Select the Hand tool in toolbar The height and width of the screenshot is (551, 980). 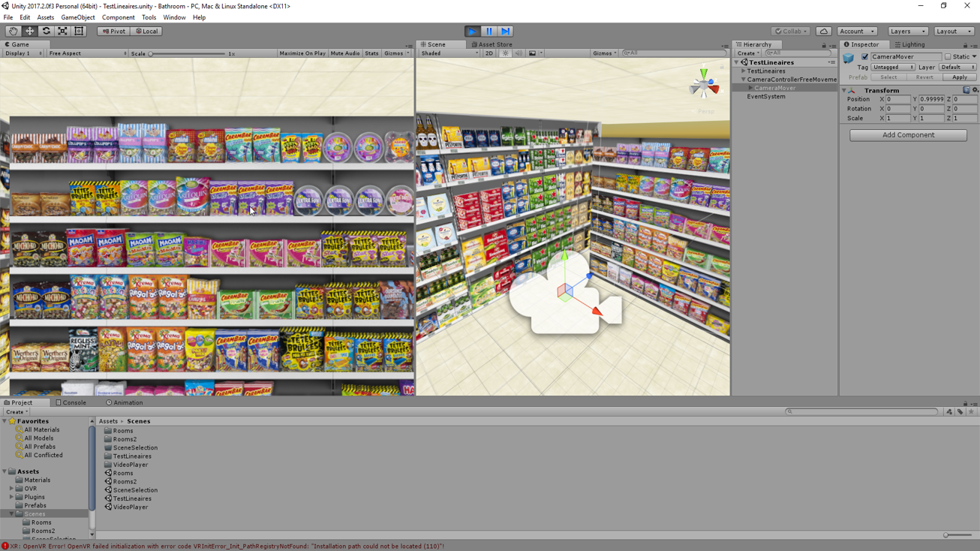(x=13, y=32)
